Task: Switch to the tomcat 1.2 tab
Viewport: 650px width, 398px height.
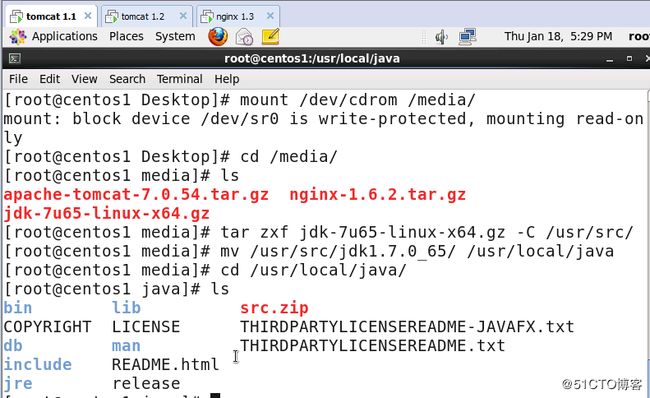Action: pyautogui.click(x=147, y=17)
